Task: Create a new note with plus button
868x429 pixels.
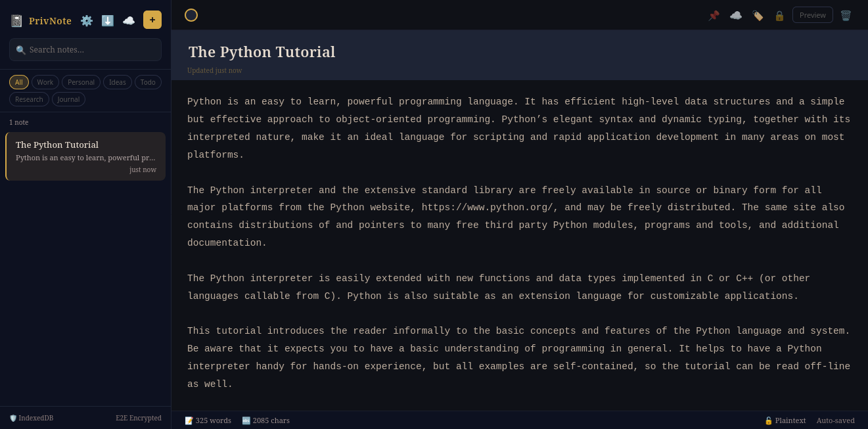Action: coord(152,20)
